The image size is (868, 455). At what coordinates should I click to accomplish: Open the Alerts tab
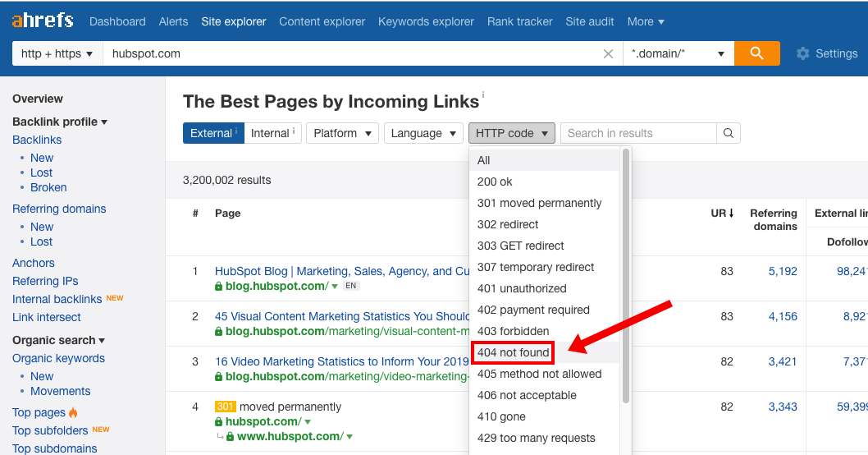[173, 21]
